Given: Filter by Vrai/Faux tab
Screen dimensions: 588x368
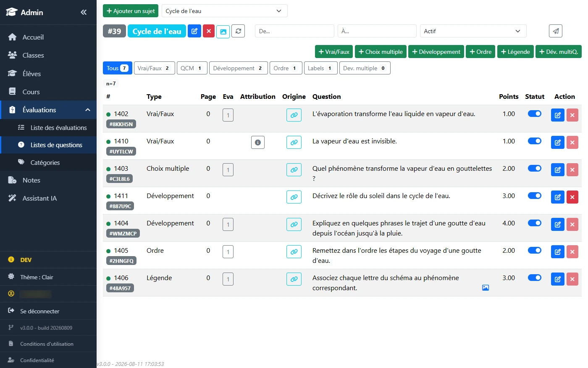Looking at the screenshot, I should coord(154,68).
